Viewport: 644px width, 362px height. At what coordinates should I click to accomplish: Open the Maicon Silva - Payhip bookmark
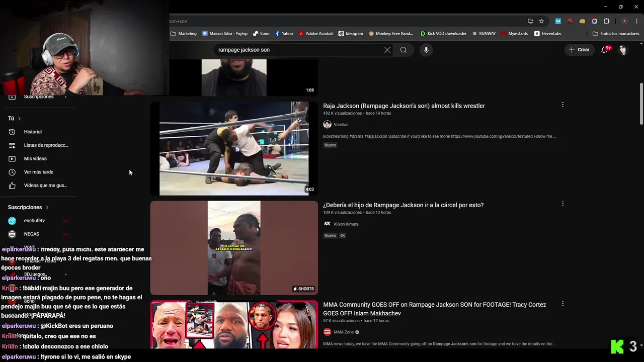pos(225,34)
